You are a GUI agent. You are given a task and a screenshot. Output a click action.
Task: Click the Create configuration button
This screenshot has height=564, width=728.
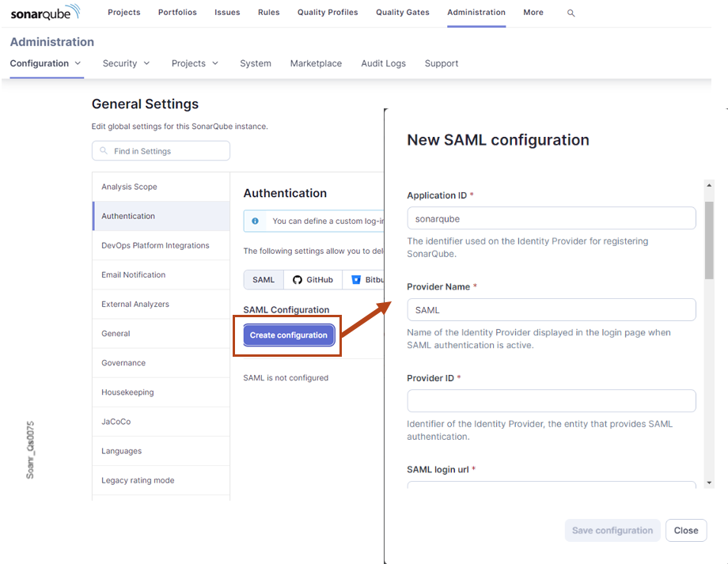287,335
